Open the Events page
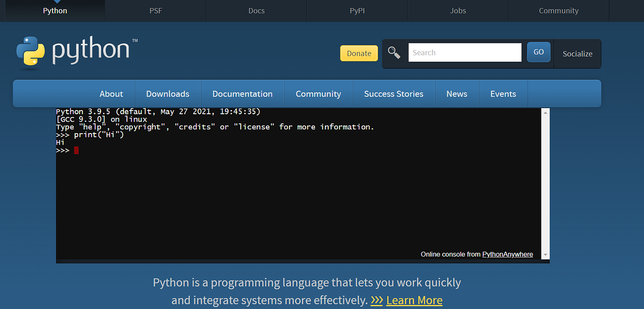This screenshot has width=644, height=309. (x=503, y=93)
